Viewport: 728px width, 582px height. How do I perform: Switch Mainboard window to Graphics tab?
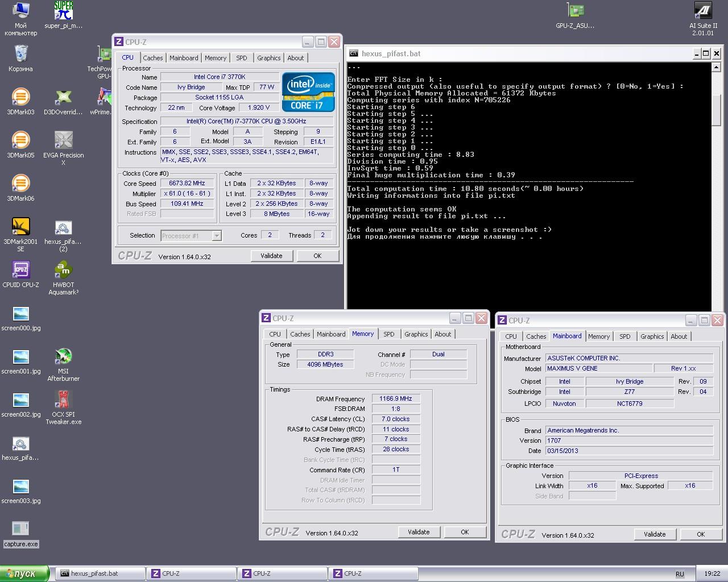click(652, 336)
